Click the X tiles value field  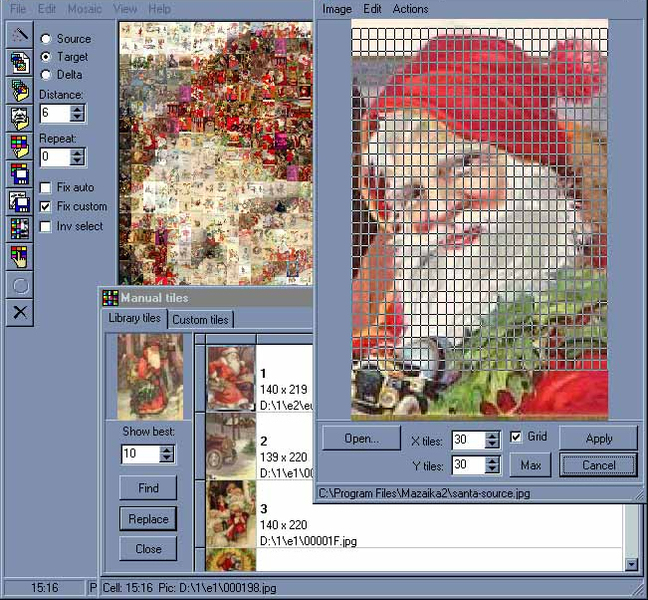[469, 440]
